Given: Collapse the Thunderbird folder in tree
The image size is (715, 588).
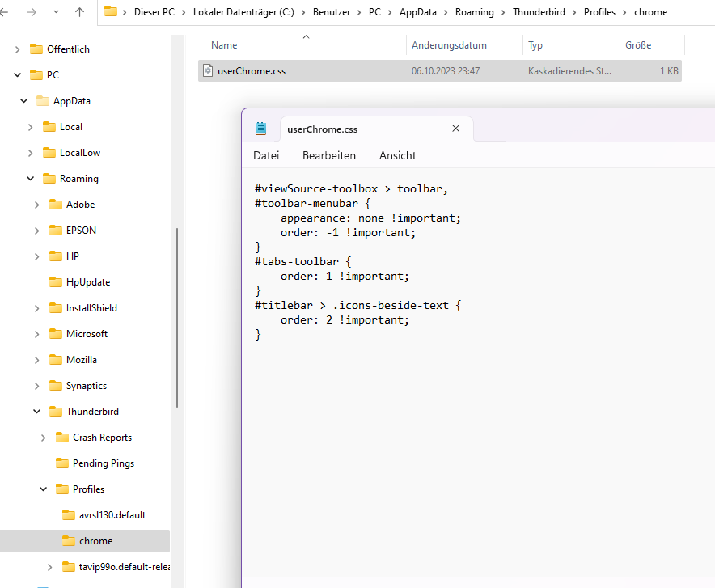Looking at the screenshot, I should [37, 412].
